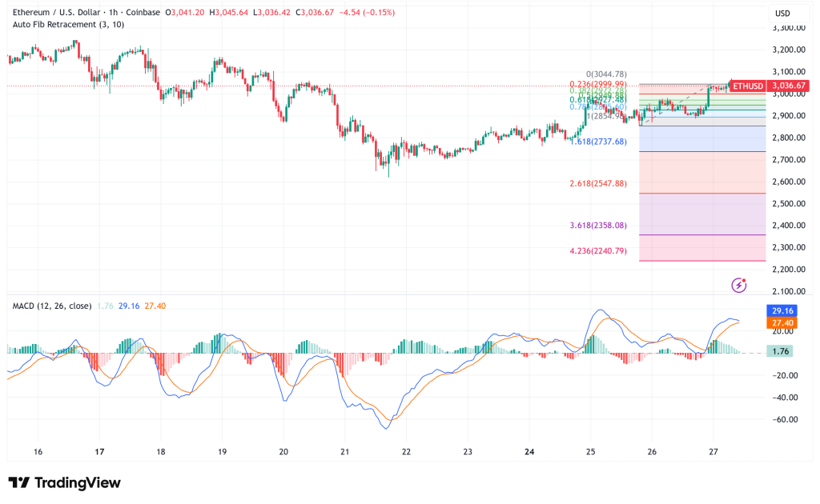Viewport: 820px width, 504px height.
Task: Select the ETHUSD price label tag
Action: point(749,84)
